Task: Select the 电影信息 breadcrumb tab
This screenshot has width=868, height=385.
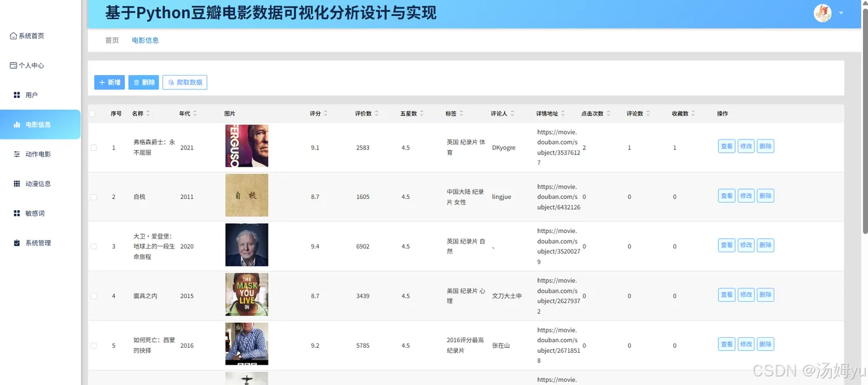Action: 145,40
